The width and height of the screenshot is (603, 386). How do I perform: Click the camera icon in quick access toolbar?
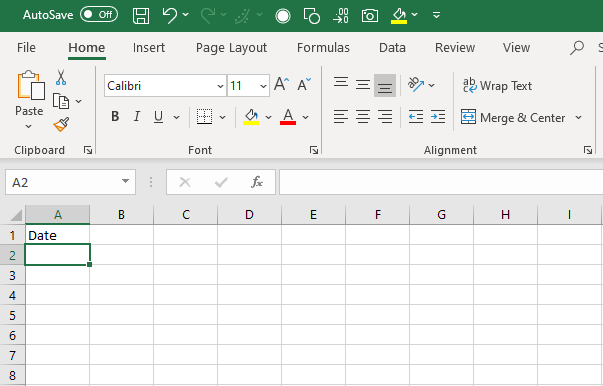[x=370, y=16]
